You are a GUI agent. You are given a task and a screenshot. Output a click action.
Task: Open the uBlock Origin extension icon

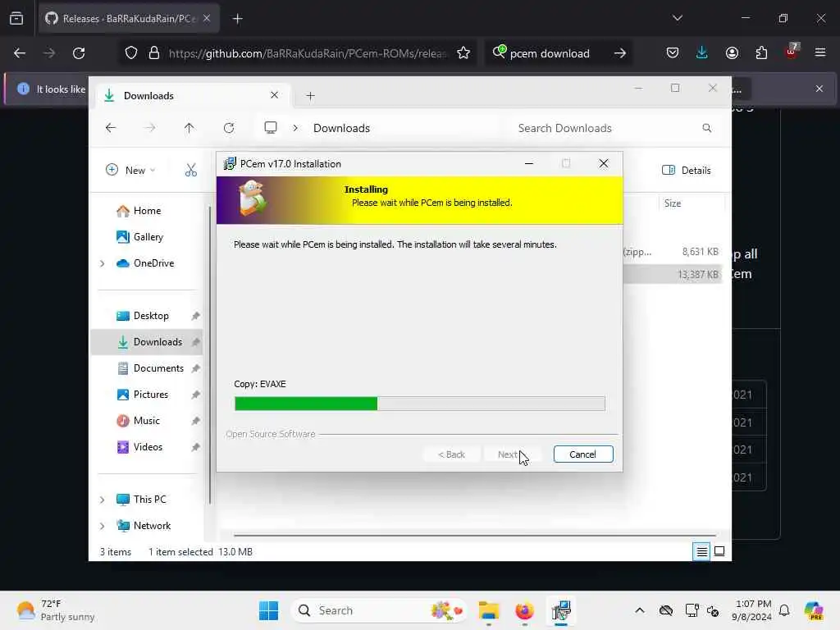click(792, 52)
